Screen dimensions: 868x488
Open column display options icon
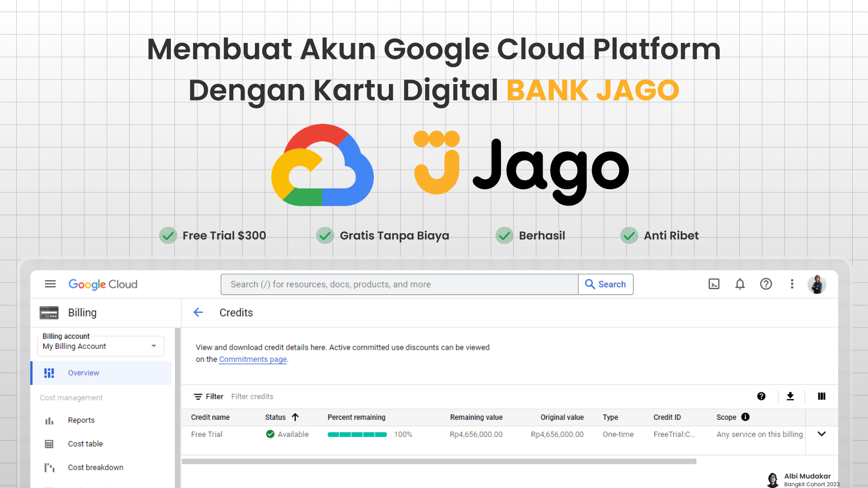point(821,396)
